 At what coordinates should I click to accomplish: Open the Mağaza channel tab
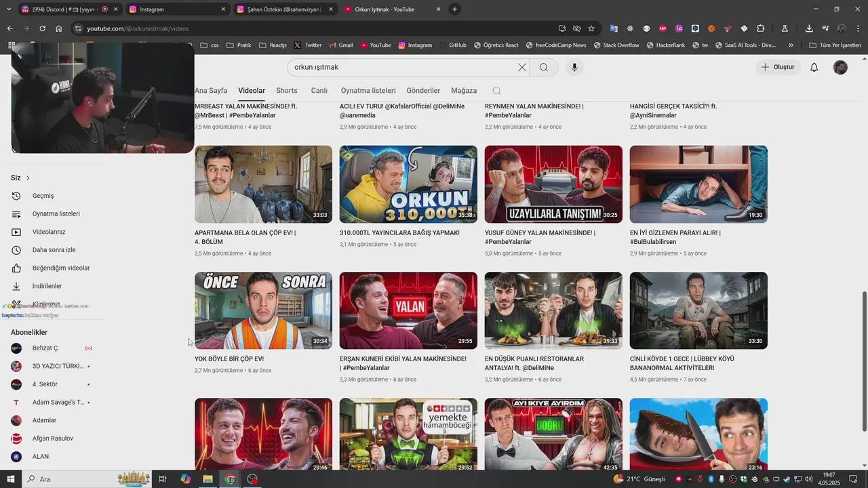point(464,91)
